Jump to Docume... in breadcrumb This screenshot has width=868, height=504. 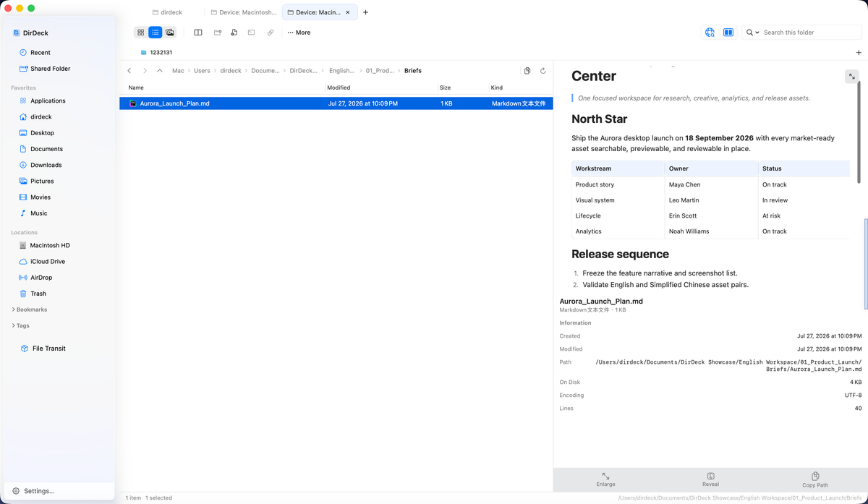(265, 71)
